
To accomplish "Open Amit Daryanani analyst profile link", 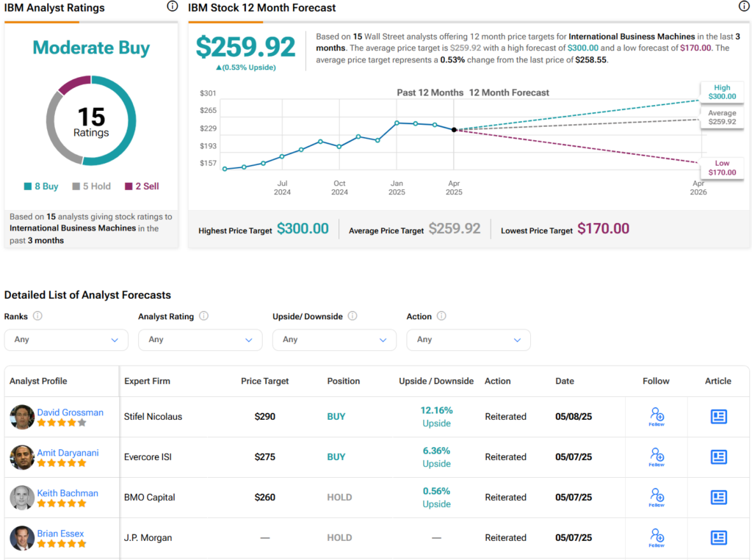I will coord(68,452).
